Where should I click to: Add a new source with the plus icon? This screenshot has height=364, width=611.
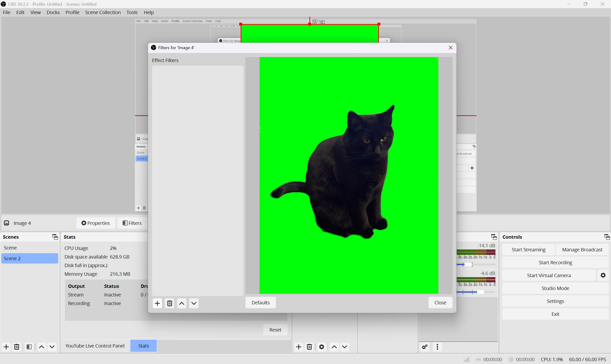pos(298,347)
